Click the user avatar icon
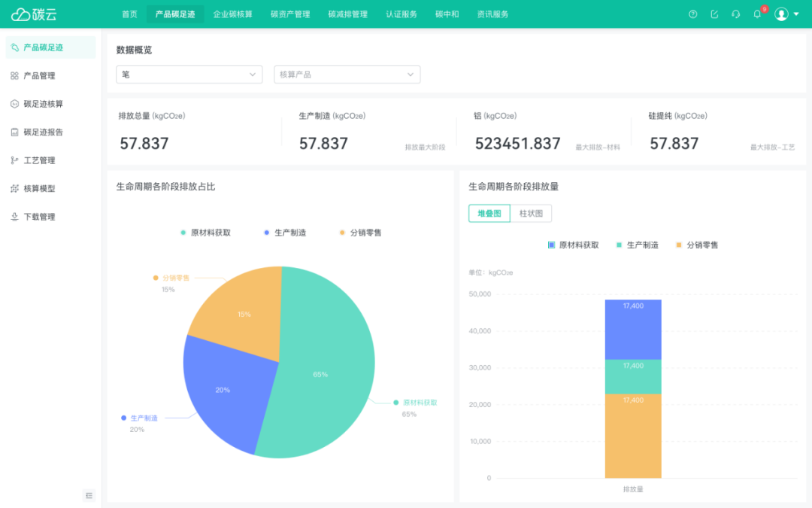Image resolution: width=812 pixels, height=508 pixels. point(781,14)
